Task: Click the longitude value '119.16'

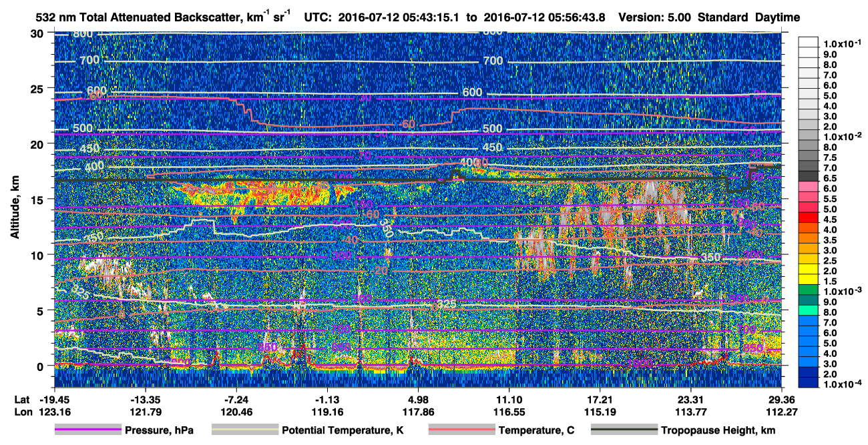Action: 327,412
